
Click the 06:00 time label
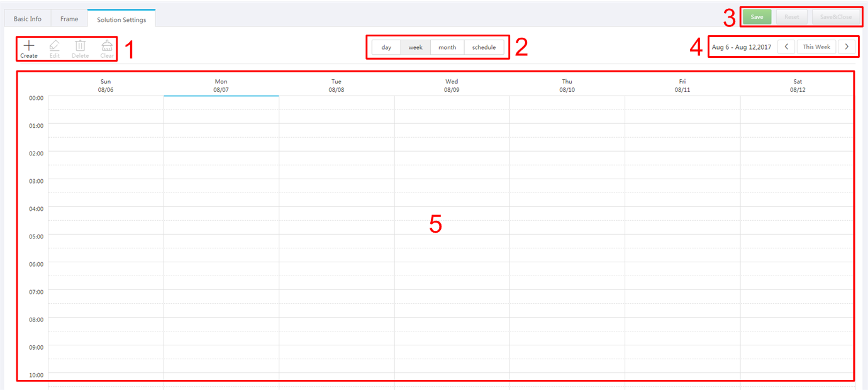click(x=36, y=264)
